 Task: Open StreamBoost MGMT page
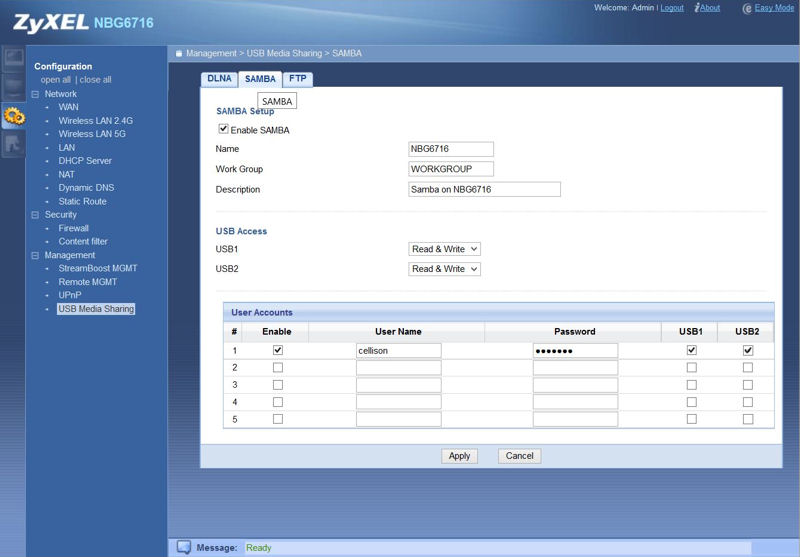(97, 268)
